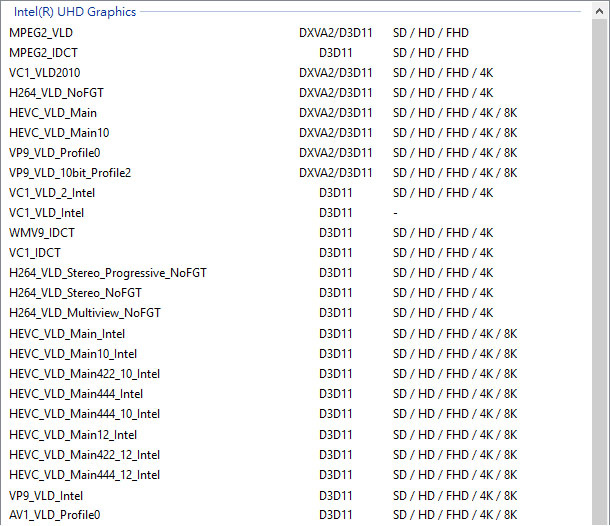Click H264_VLD_Stereo_Progressive_NoFGT name
This screenshot has height=526, width=610.
point(108,273)
